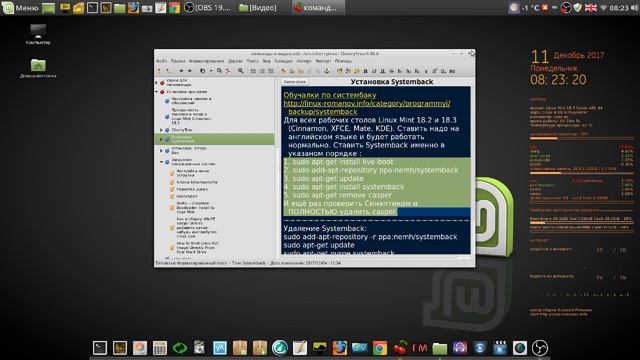This screenshot has width=640, height=360.
Task: Click text 'sudo apt-get remove casper'
Action: click(342, 195)
